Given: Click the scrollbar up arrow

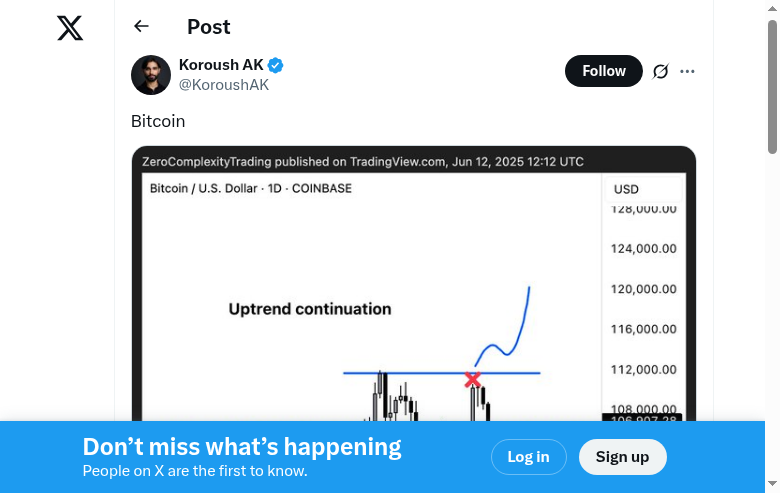Looking at the screenshot, I should (772, 8).
